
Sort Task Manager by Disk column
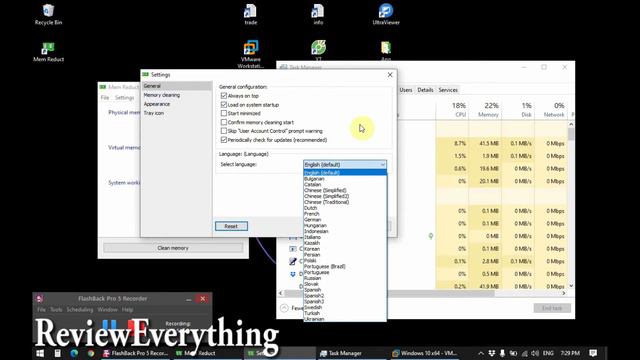click(x=518, y=109)
